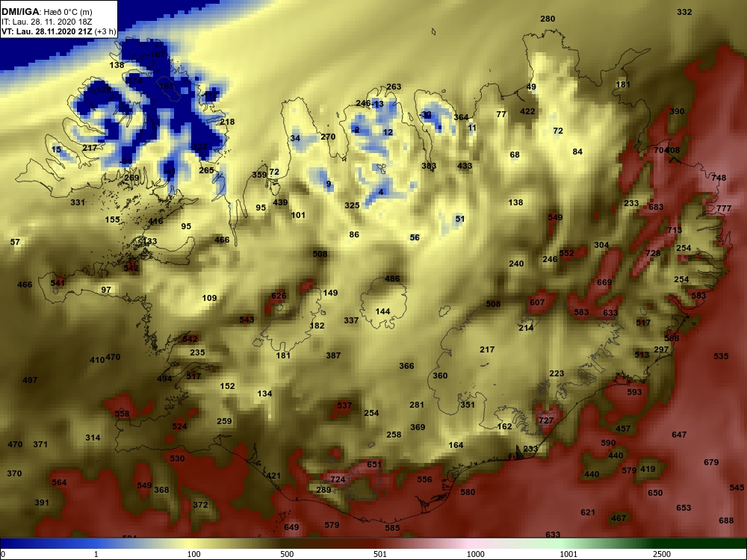Click the map value '727'
The width and height of the screenshot is (747, 560).
click(x=546, y=420)
